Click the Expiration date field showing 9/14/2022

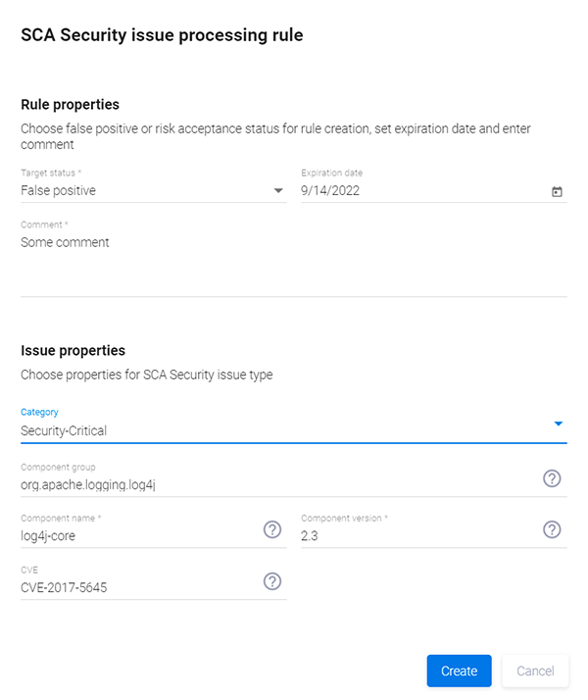(330, 191)
